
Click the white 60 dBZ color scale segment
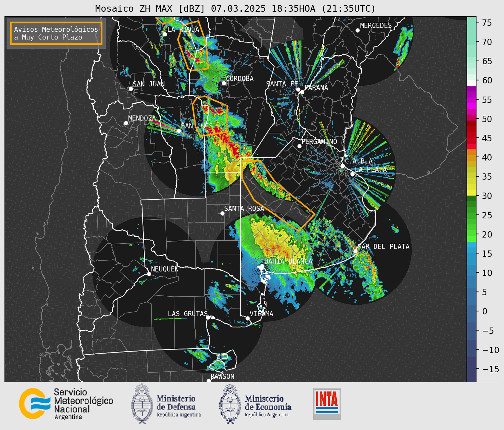471,83
